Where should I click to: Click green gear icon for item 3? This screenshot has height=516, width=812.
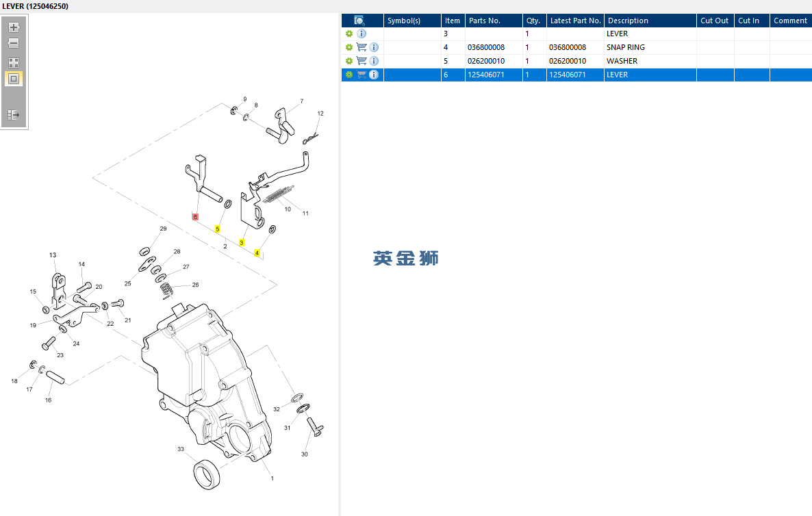point(349,34)
